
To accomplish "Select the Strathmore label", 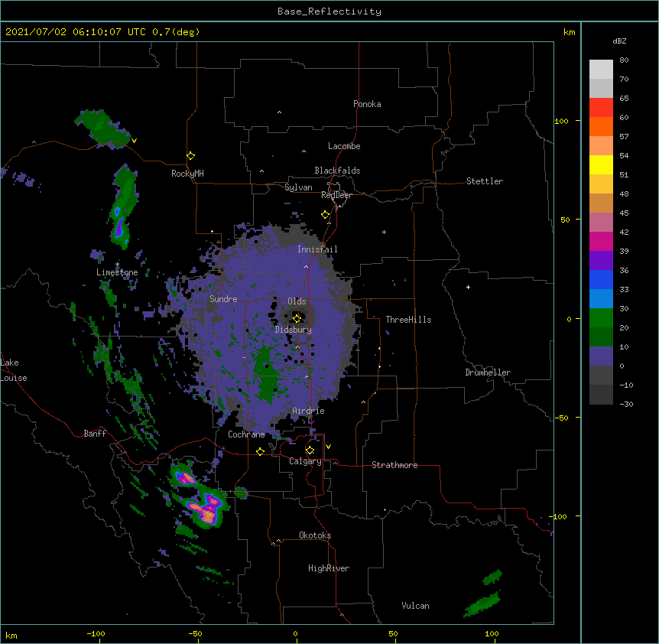I will pyautogui.click(x=394, y=465).
